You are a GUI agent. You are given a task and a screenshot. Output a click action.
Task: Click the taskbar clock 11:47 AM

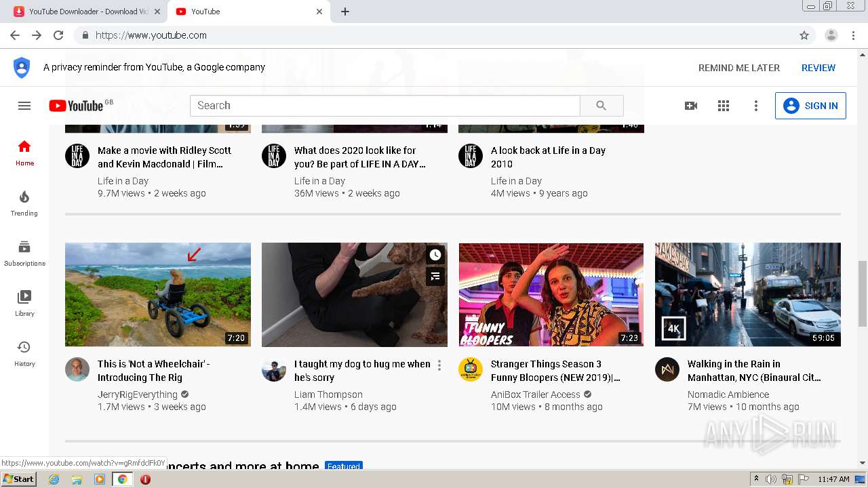[x=833, y=479]
